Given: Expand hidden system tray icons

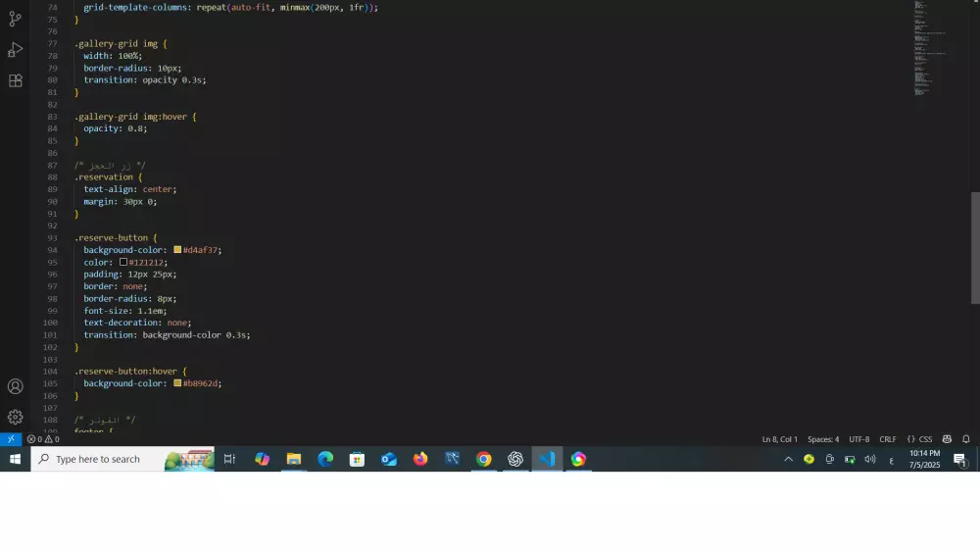Looking at the screenshot, I should click(788, 459).
